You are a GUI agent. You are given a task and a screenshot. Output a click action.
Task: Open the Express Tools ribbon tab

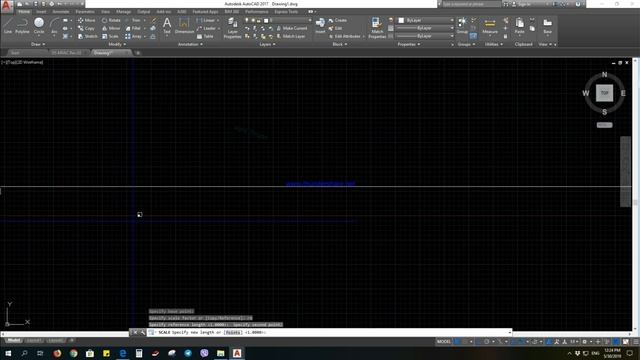[x=286, y=12]
